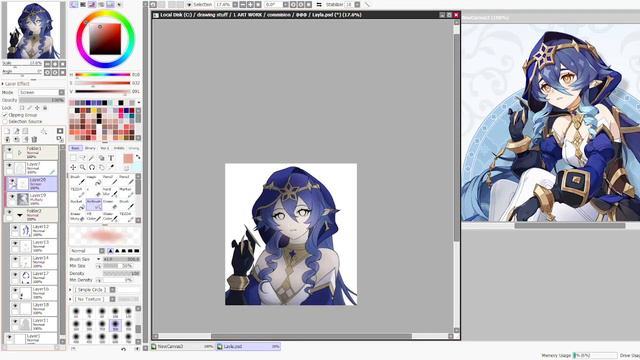The height and width of the screenshot is (360, 640).
Task: Toggle visibility of Layer11
Action: click(15, 322)
